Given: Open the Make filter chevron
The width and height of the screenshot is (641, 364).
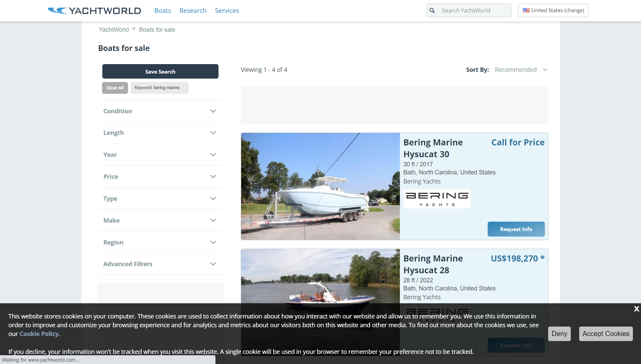Looking at the screenshot, I should click(x=213, y=220).
